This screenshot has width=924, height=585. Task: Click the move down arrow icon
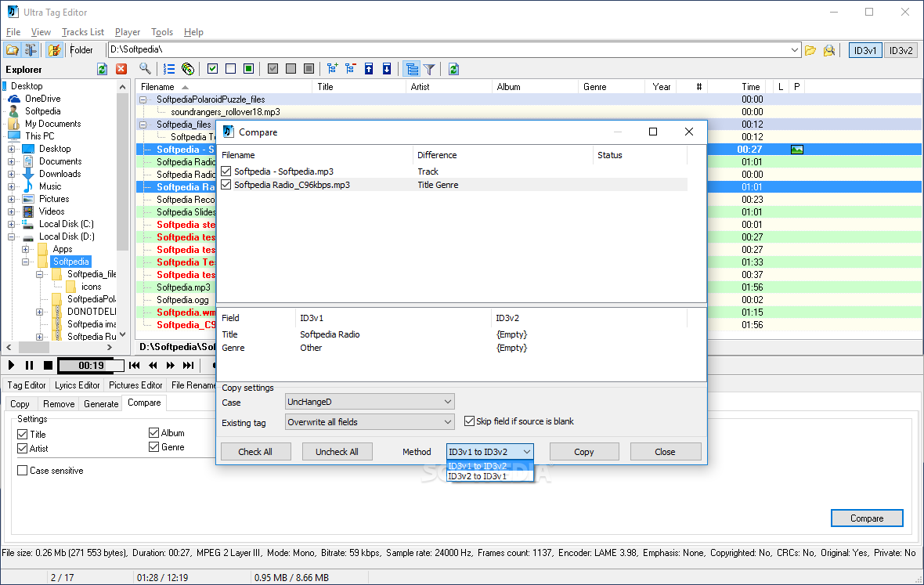point(387,69)
